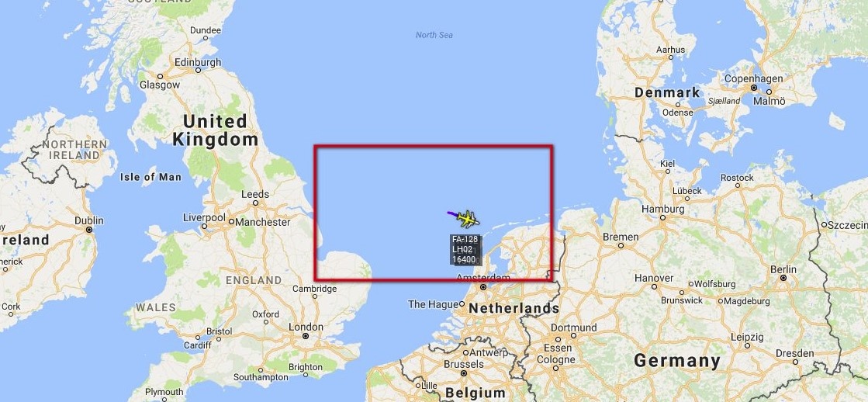Click the Amsterdam city marker
868x402 pixels.
483,287
